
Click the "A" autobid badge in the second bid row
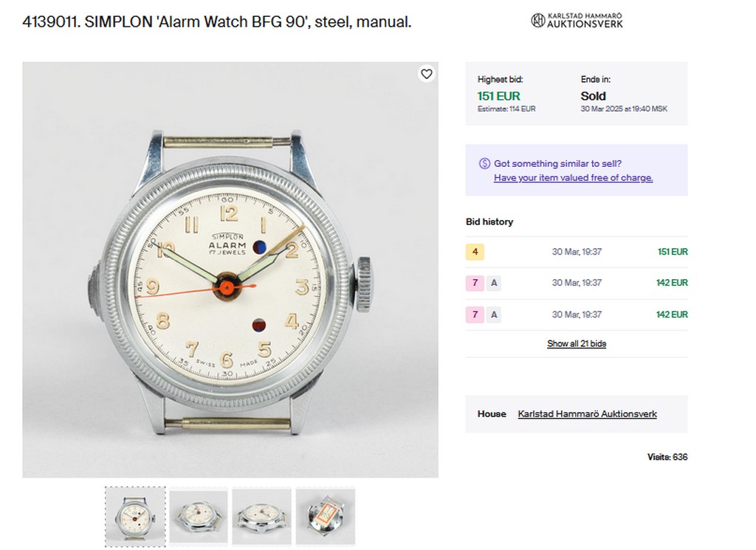point(494,283)
